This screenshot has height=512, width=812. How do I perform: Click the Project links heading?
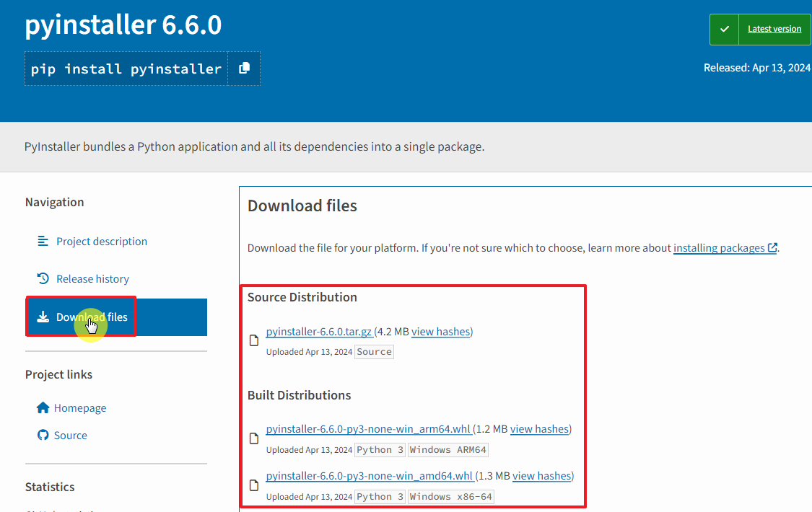58,374
